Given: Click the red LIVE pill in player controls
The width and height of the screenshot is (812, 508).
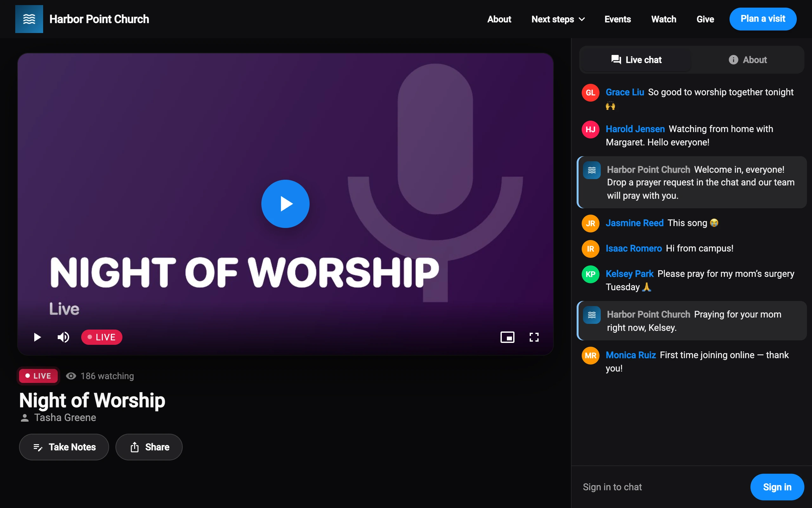Looking at the screenshot, I should pos(102,337).
